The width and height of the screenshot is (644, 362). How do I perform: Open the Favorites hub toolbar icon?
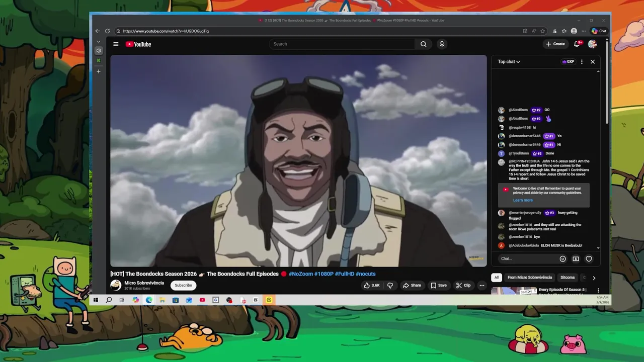(564, 31)
